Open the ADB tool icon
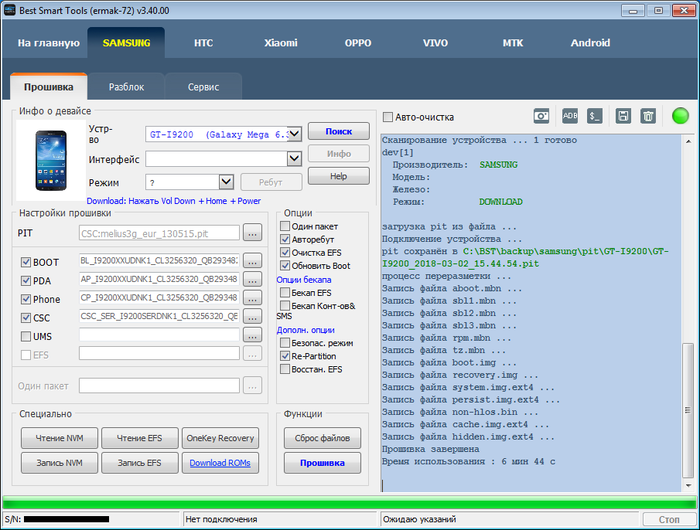This screenshot has height=530, width=700. pos(570,116)
